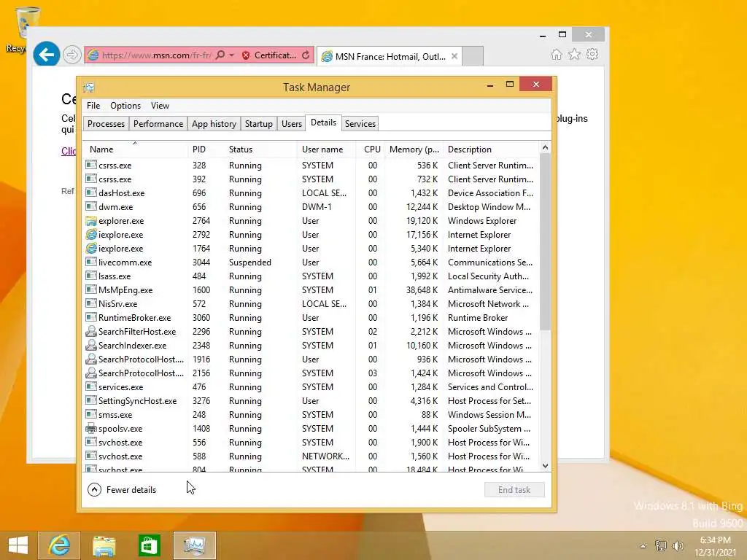
Task: Open the Windows Start button
Action: click(x=18, y=545)
